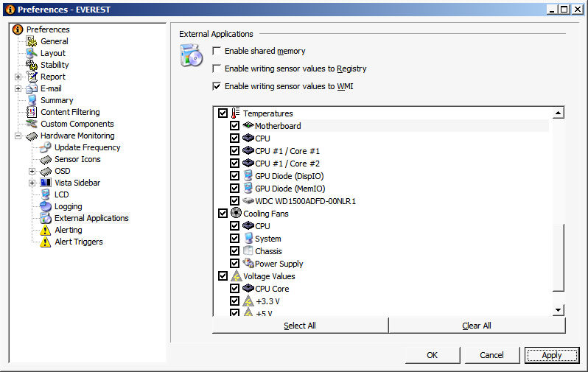The image size is (588, 372).
Task: Uncheck the Power Supply fan checkbox
Action: 234,264
